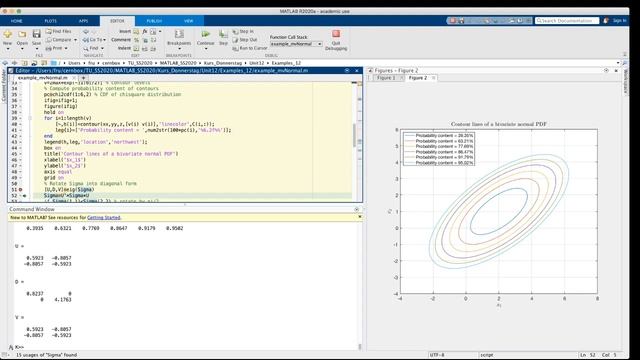Open the address bar history dropdown arrow
This screenshot has width=640, height=360.
pyautogui.click(x=618, y=63)
